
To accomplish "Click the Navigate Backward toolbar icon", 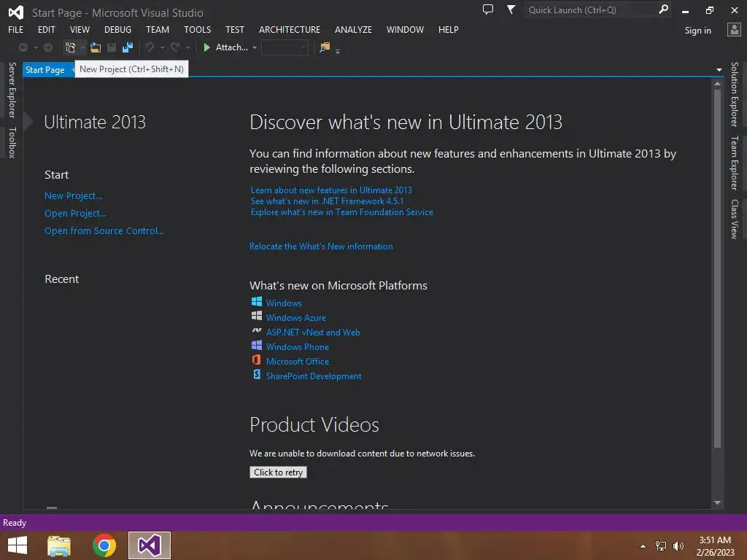I will (x=23, y=47).
